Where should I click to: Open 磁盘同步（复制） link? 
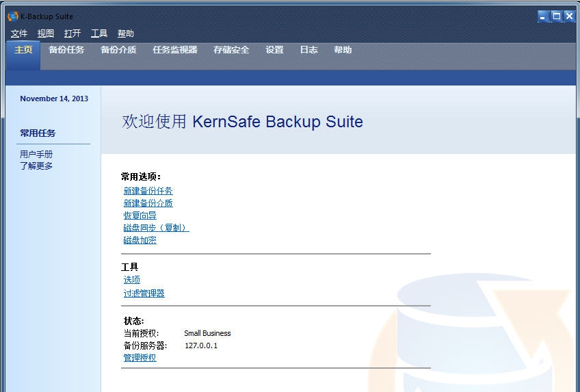(156, 228)
